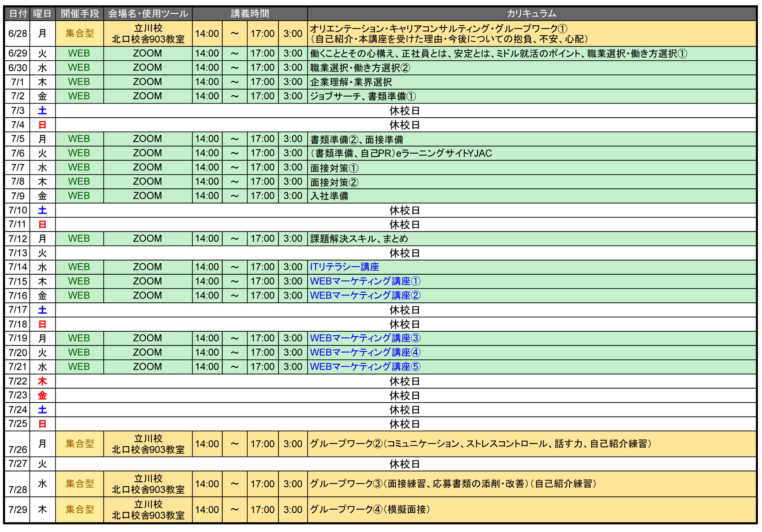Click 休校日 in the 7/3 row
The height and width of the screenshot is (532, 762).
405,111
